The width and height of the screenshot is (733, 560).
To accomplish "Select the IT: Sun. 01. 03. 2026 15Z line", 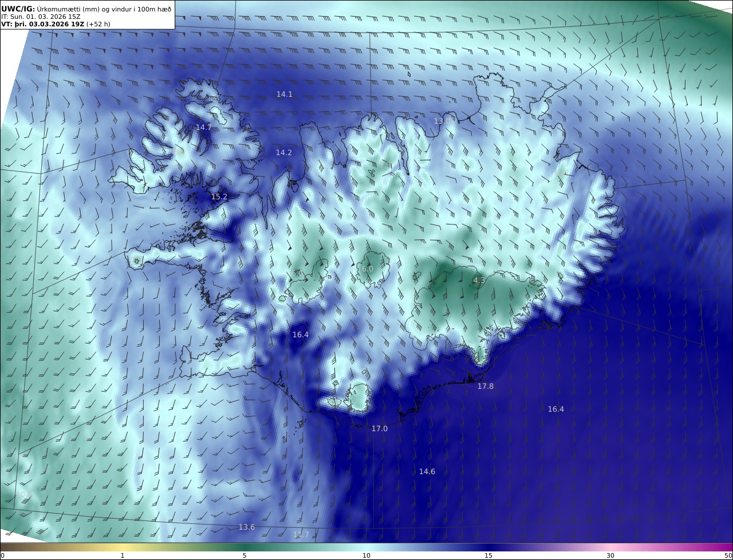I will coord(41,17).
